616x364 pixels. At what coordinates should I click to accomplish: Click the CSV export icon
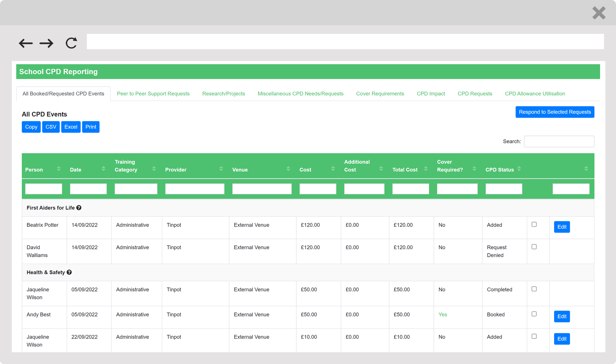pos(51,127)
